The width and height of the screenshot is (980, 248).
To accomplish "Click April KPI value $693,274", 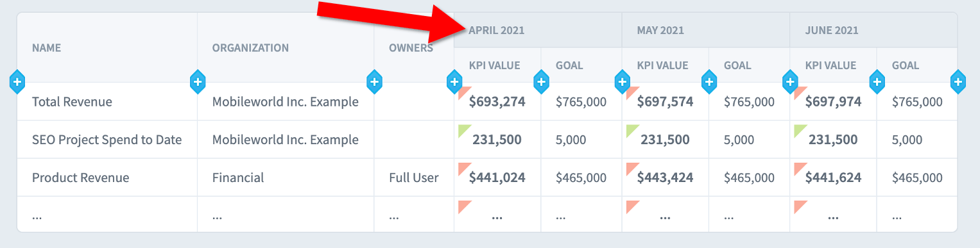I will (x=497, y=101).
